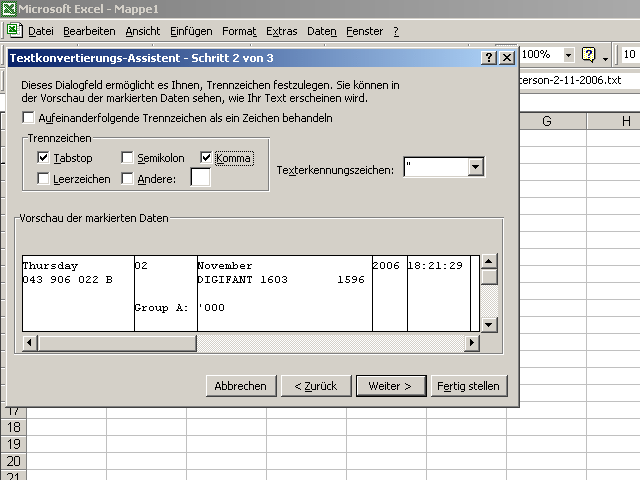This screenshot has width=640, height=480.
Task: Open the ? help menu
Action: tap(396, 31)
